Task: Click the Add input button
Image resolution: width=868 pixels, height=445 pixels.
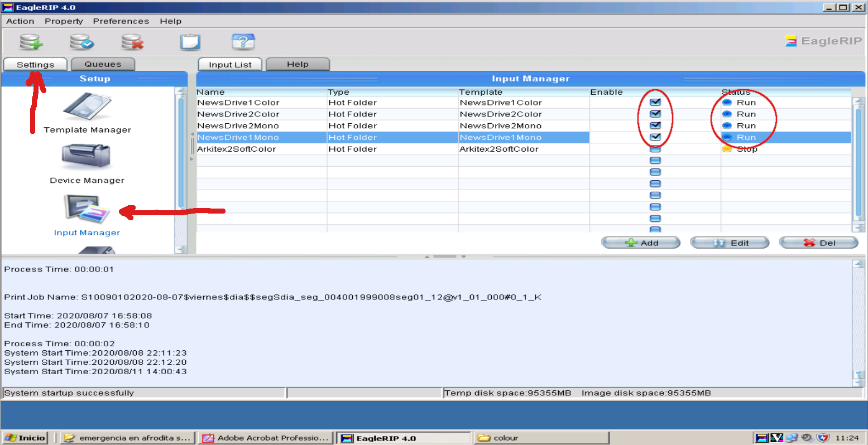Action: (x=640, y=243)
